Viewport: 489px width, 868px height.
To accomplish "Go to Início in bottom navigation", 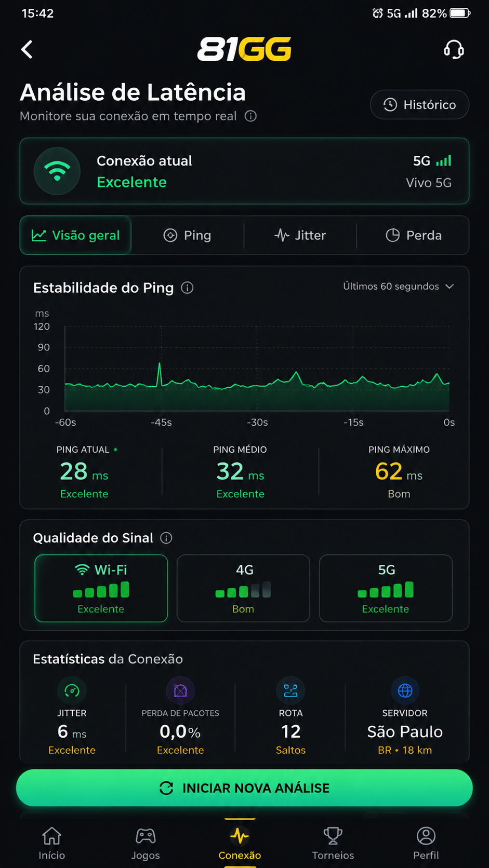I will 52,842.
